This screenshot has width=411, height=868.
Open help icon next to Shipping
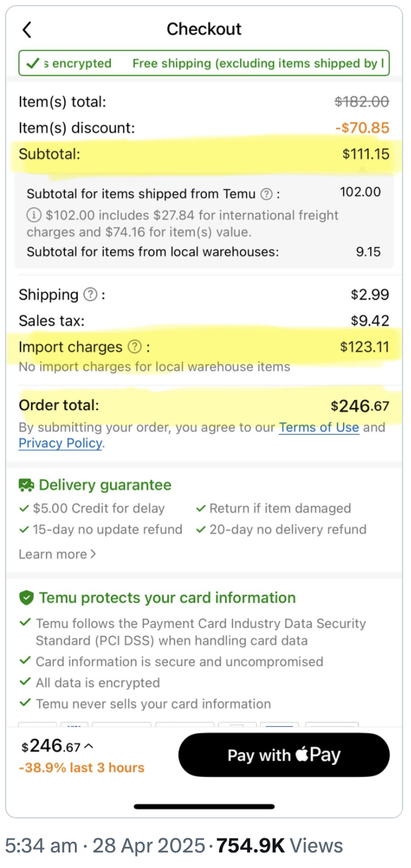(x=90, y=295)
